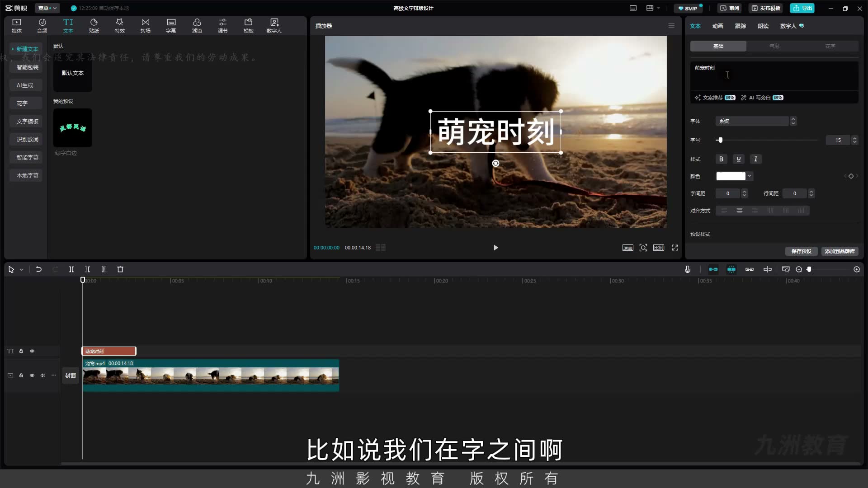
Task: Switch to the 气泡 bubble sub-tab
Action: 774,46
